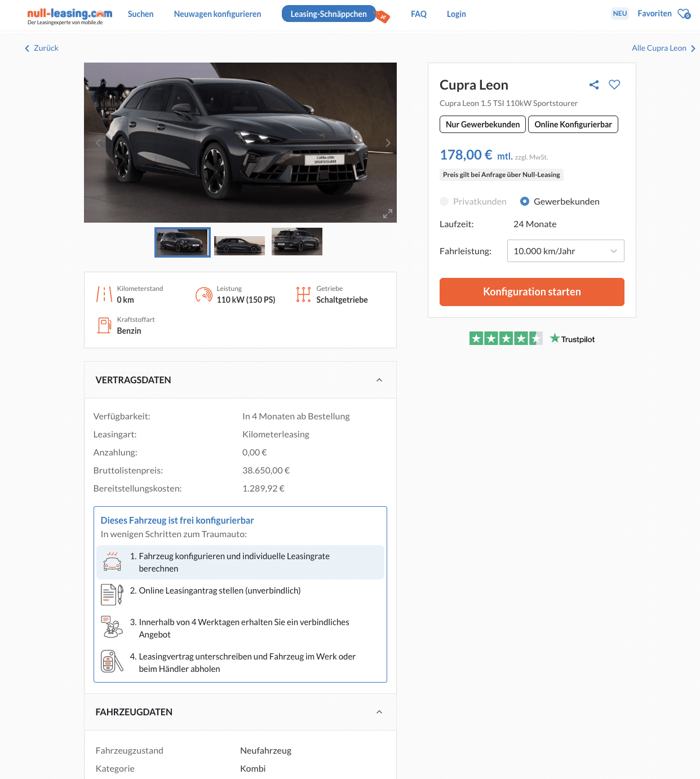Go to Neuwagen konfigurieren in navigation
Viewport: 700px width, 779px height.
click(218, 14)
